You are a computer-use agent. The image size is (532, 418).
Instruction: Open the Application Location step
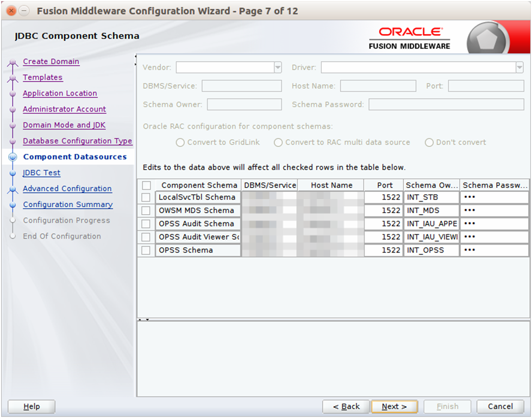pyautogui.click(x=60, y=93)
